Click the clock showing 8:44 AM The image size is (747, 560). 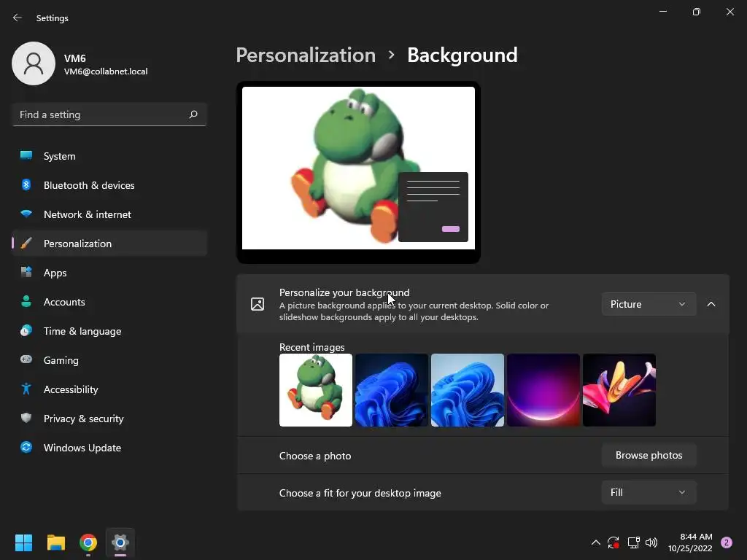pos(696,537)
